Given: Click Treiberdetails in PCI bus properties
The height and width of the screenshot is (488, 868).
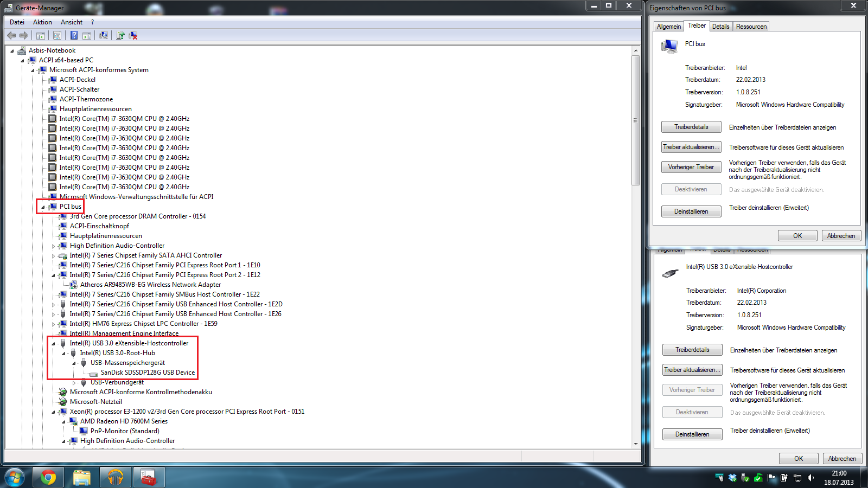Looking at the screenshot, I should tap(691, 127).
